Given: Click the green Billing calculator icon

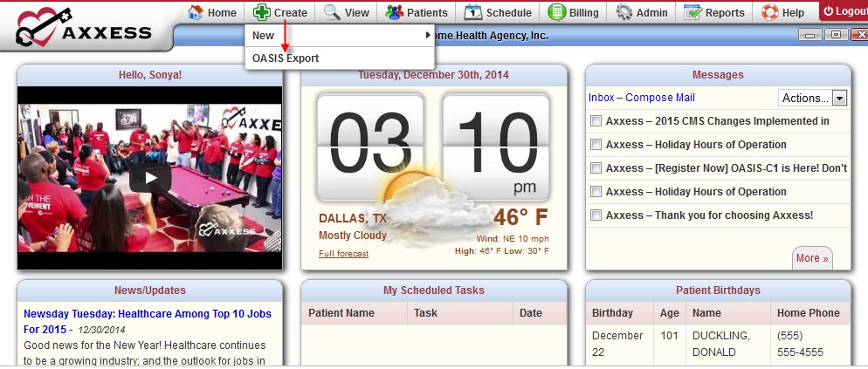Looking at the screenshot, I should 556,12.
